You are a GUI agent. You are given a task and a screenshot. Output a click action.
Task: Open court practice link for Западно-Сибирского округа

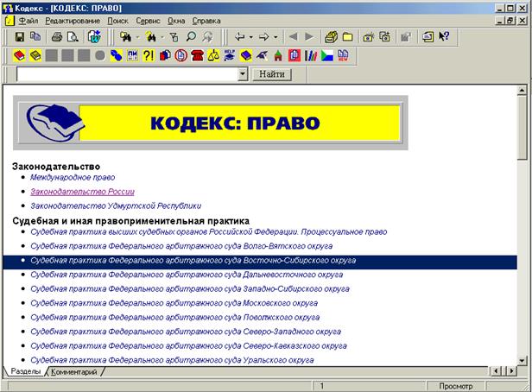[190, 289]
